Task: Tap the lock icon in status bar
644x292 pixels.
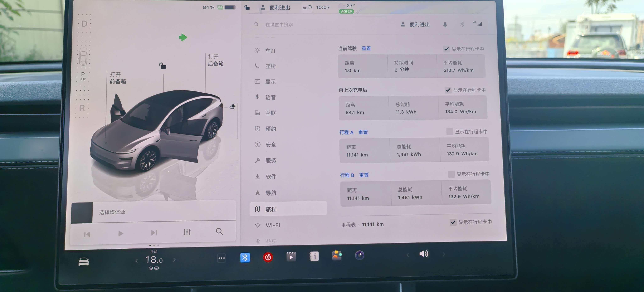Action: pyautogui.click(x=247, y=8)
